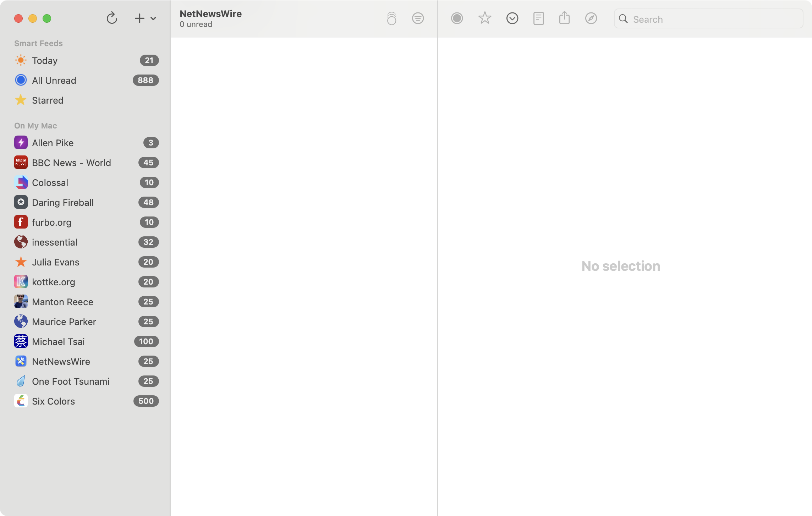Toggle the read articles filter
812x516 pixels.
[x=418, y=18]
